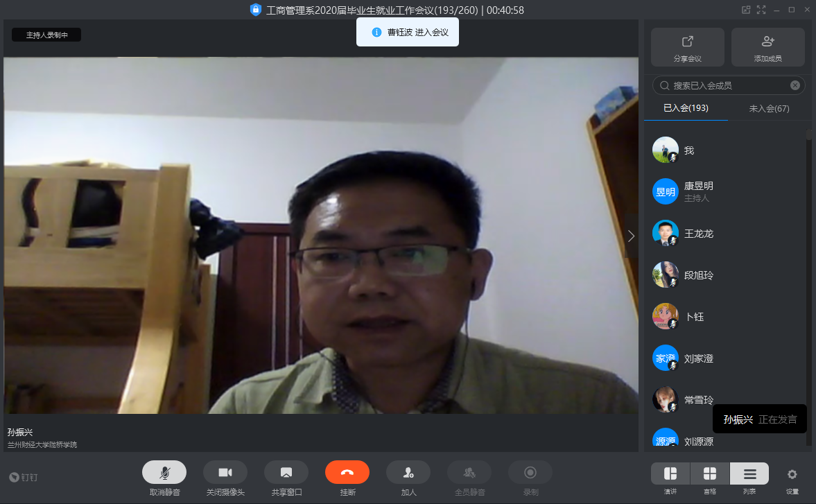Switch to 宫格 grid layout
This screenshot has width=816, height=504.
click(710, 473)
